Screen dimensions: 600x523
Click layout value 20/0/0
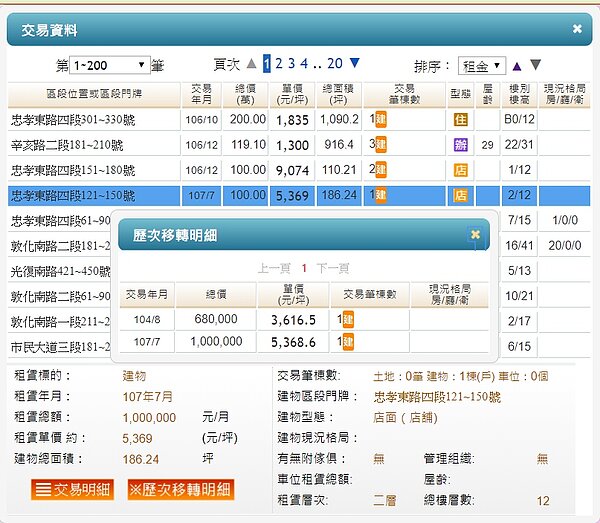pos(565,245)
